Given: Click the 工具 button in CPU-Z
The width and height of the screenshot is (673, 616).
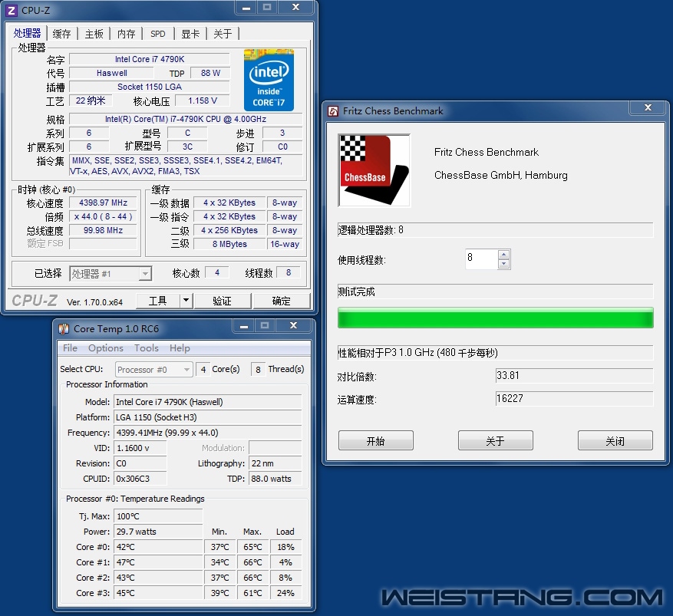Looking at the screenshot, I should (157, 301).
